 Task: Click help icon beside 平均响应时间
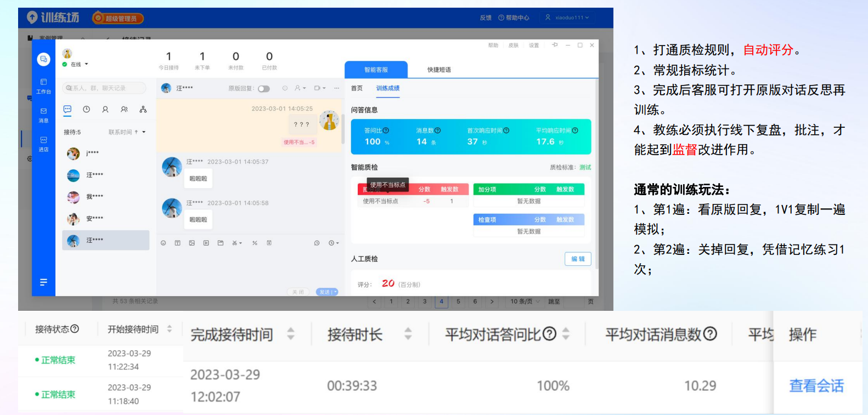tap(575, 130)
